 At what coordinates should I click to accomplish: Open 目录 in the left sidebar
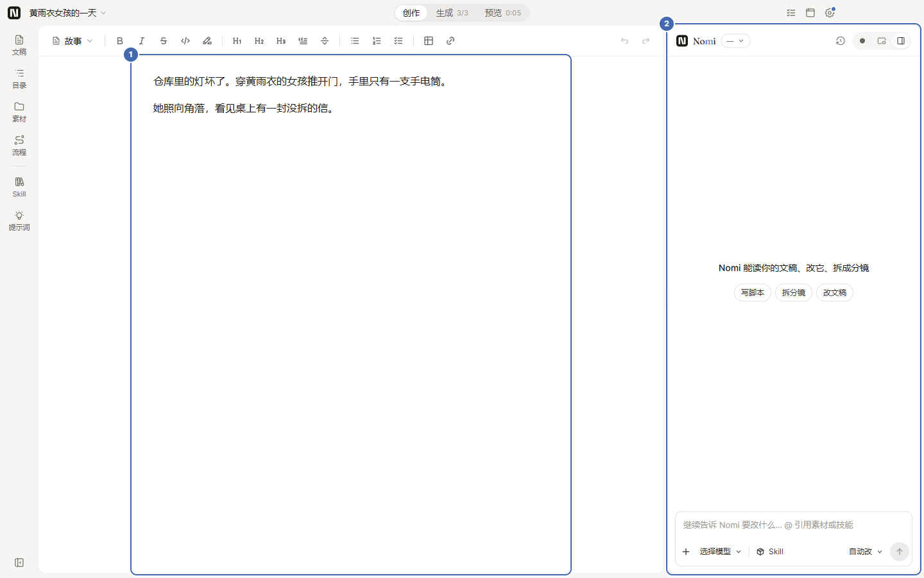click(x=19, y=79)
